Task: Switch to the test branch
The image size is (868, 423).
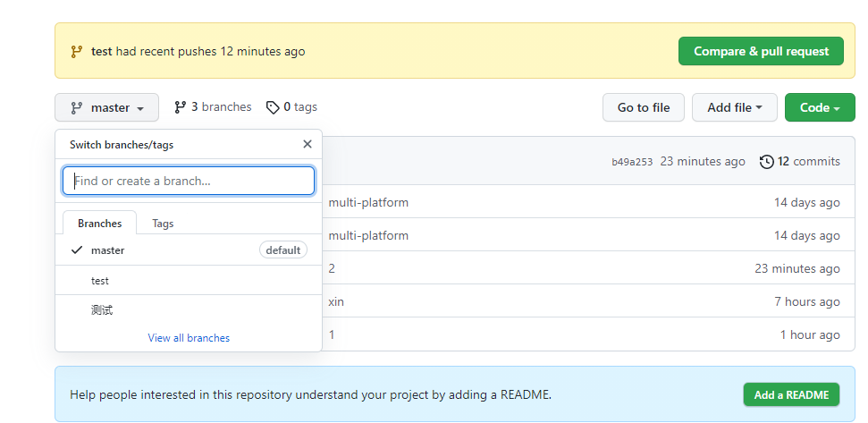Action: [x=189, y=280]
